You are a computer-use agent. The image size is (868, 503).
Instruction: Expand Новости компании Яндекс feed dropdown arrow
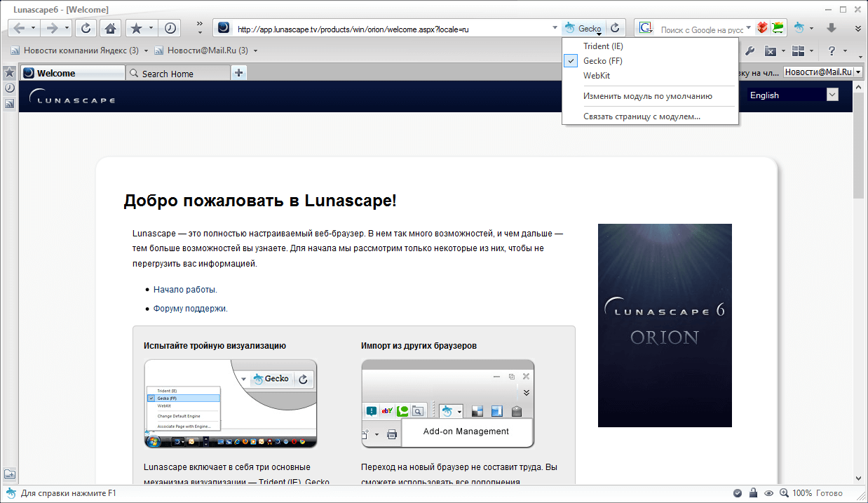(x=146, y=51)
